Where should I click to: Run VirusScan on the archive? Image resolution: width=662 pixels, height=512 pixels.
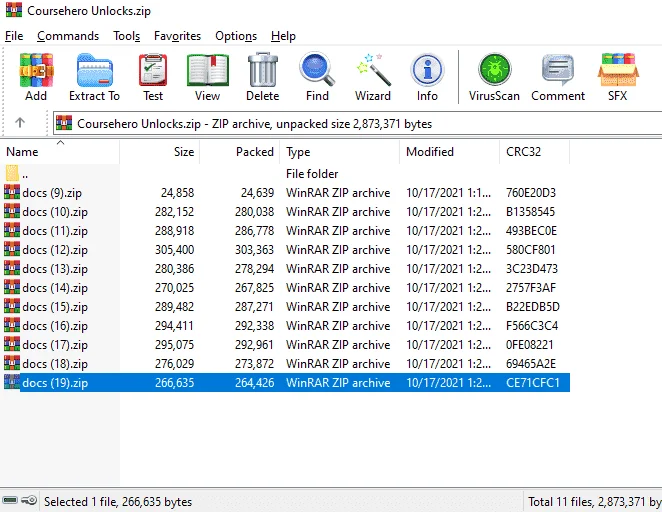tap(494, 70)
